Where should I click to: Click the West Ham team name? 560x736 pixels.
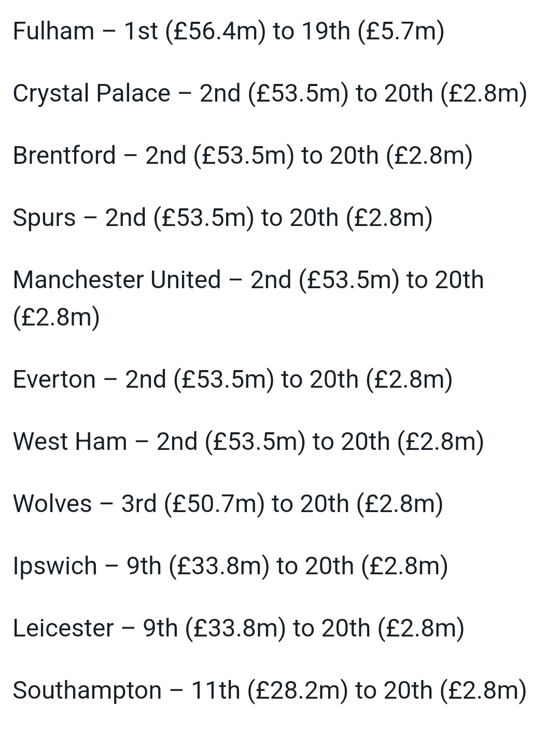(70, 442)
